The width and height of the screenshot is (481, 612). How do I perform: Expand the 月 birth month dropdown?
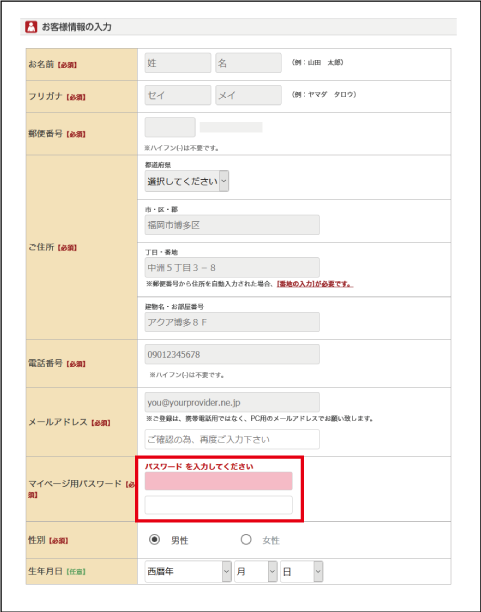point(256,571)
